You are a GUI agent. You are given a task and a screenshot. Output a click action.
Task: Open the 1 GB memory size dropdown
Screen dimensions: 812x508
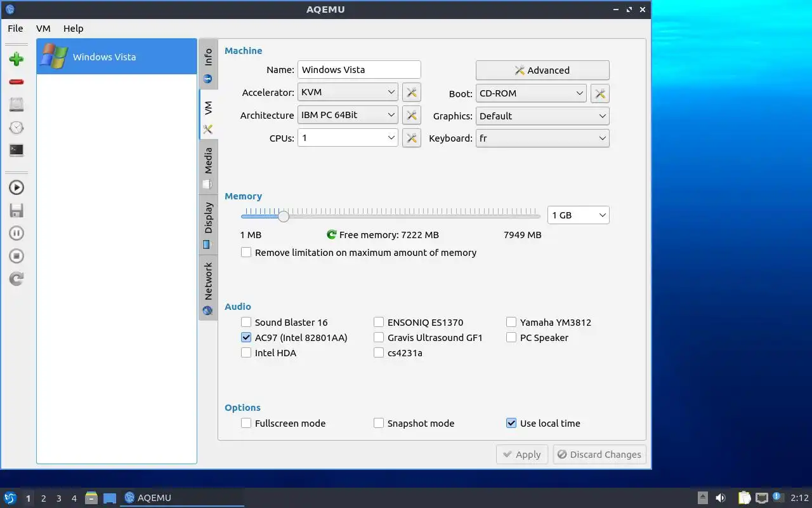click(578, 215)
